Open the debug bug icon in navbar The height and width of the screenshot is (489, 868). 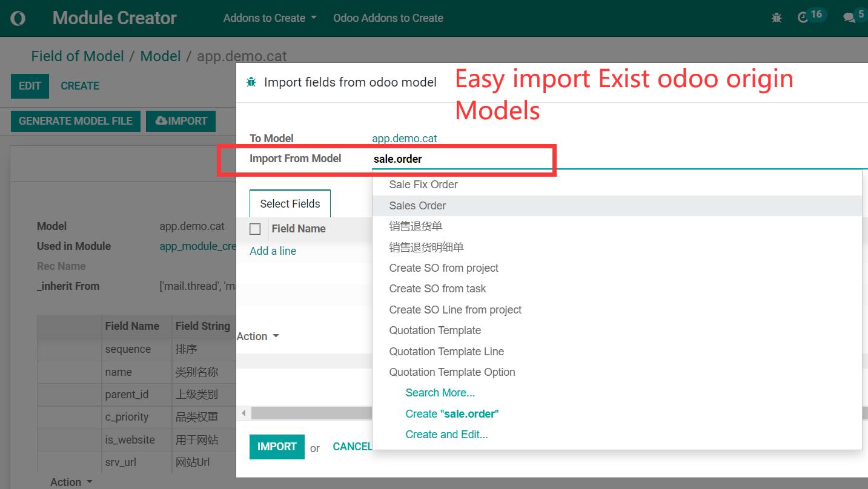[x=777, y=18]
